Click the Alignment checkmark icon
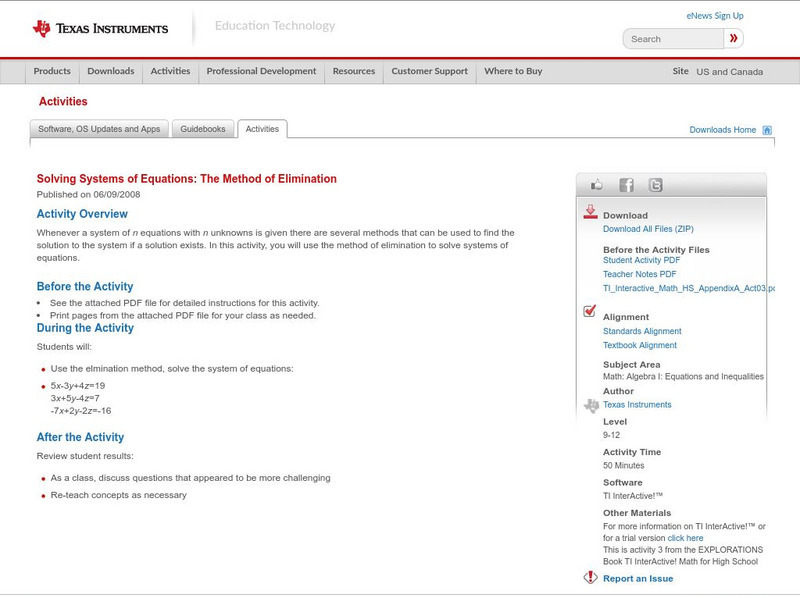800x598 pixels. click(x=590, y=311)
